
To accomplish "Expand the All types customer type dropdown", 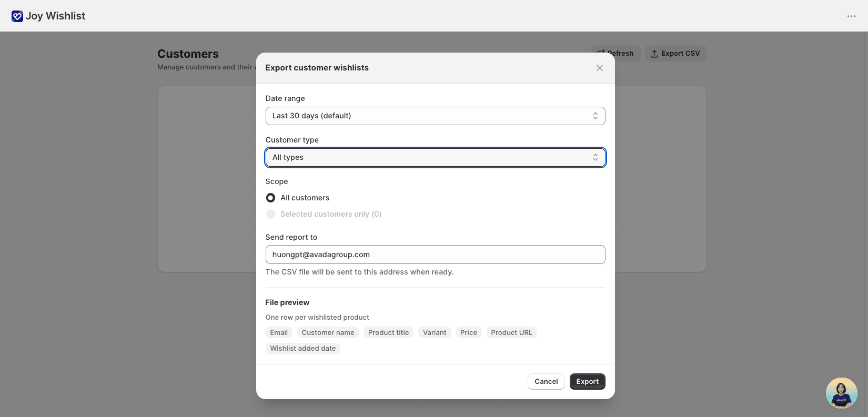I will point(435,157).
